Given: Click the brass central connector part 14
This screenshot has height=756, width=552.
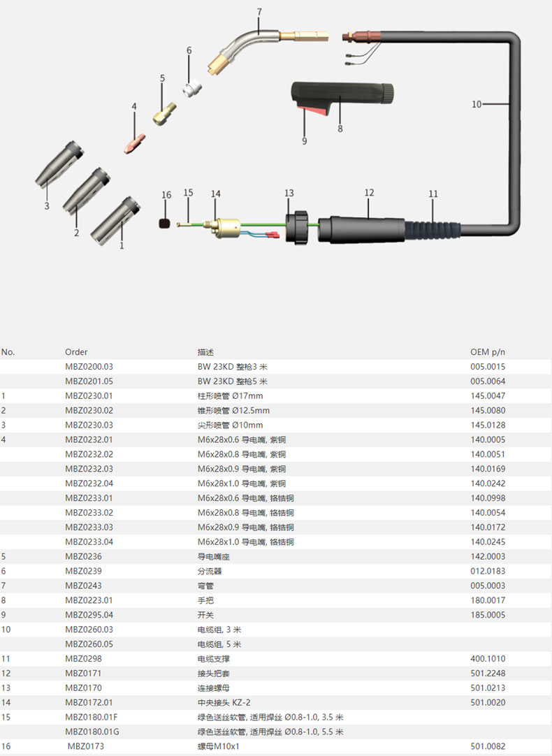Looking at the screenshot, I should pyautogui.click(x=226, y=226).
